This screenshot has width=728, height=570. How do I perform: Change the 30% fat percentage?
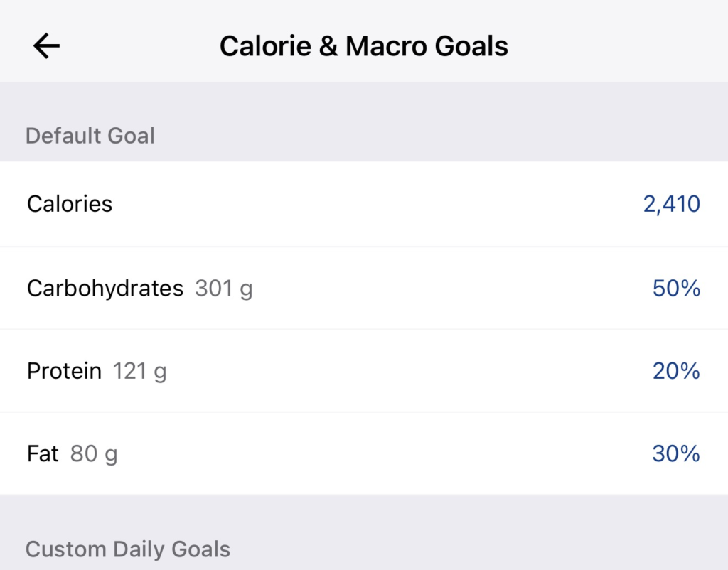(676, 453)
